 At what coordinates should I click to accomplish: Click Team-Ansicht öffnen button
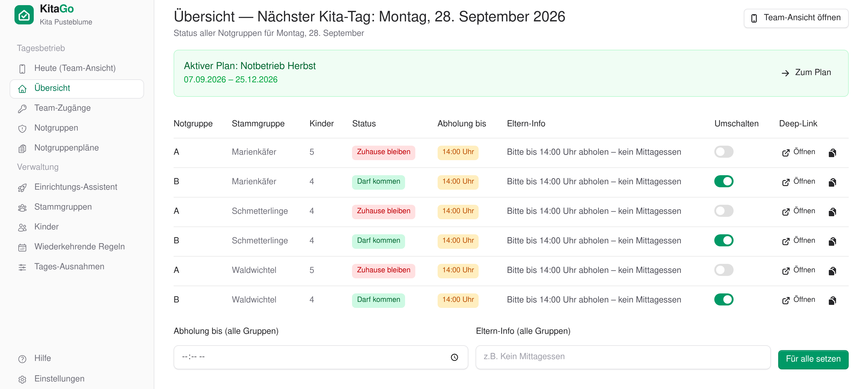[796, 18]
